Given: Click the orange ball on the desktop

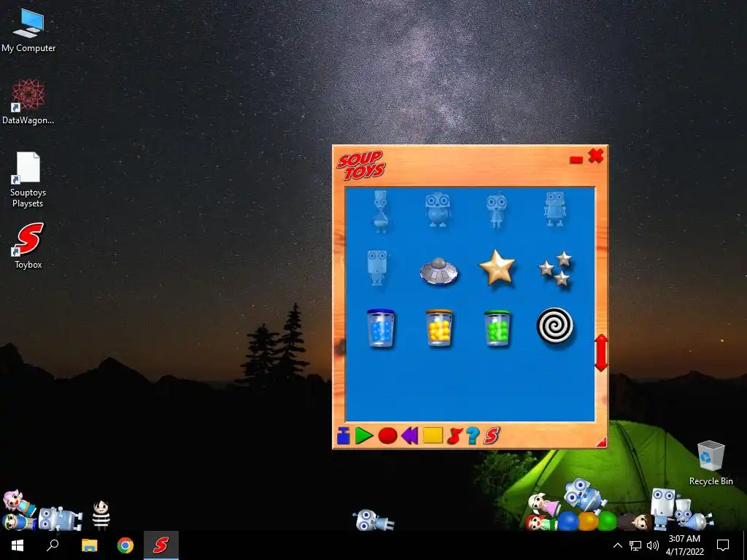Looking at the screenshot, I should tap(588, 521).
